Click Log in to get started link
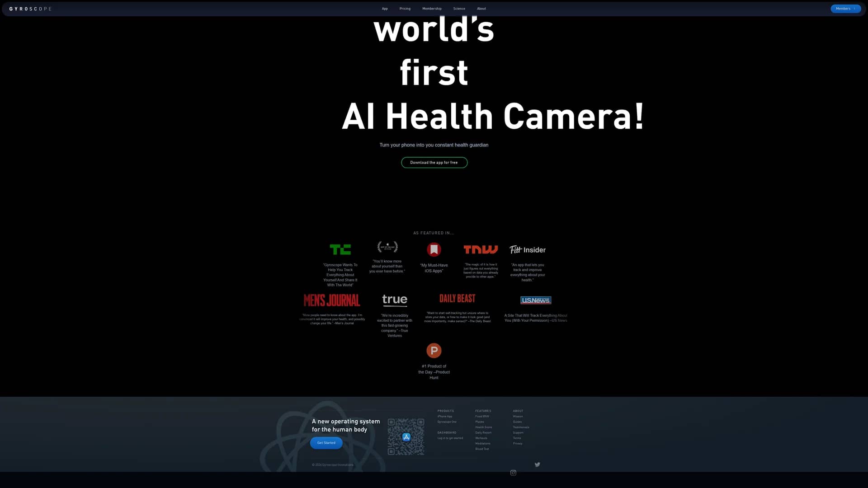The image size is (868, 488). pyautogui.click(x=450, y=438)
